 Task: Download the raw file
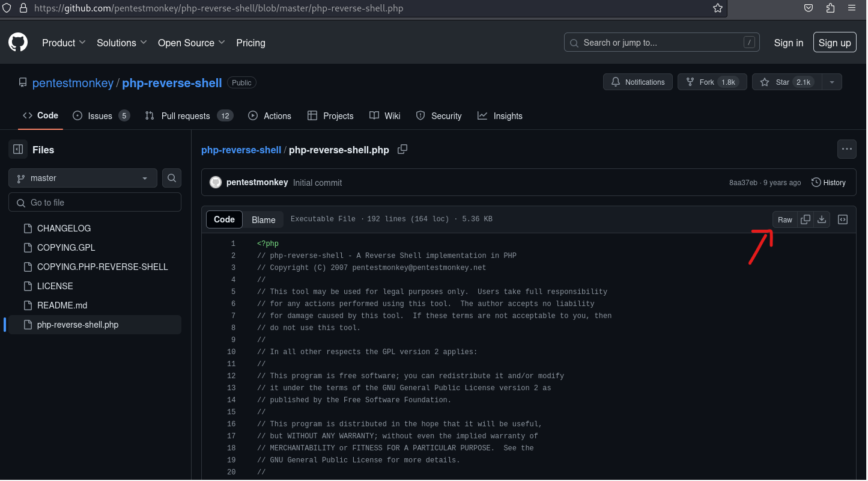(x=822, y=219)
